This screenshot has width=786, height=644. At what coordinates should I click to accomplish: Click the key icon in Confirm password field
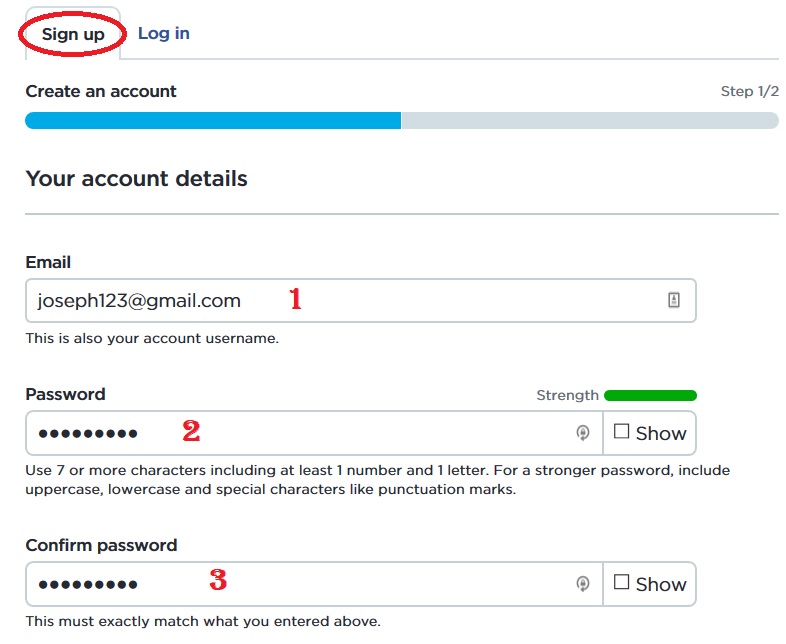[583, 584]
